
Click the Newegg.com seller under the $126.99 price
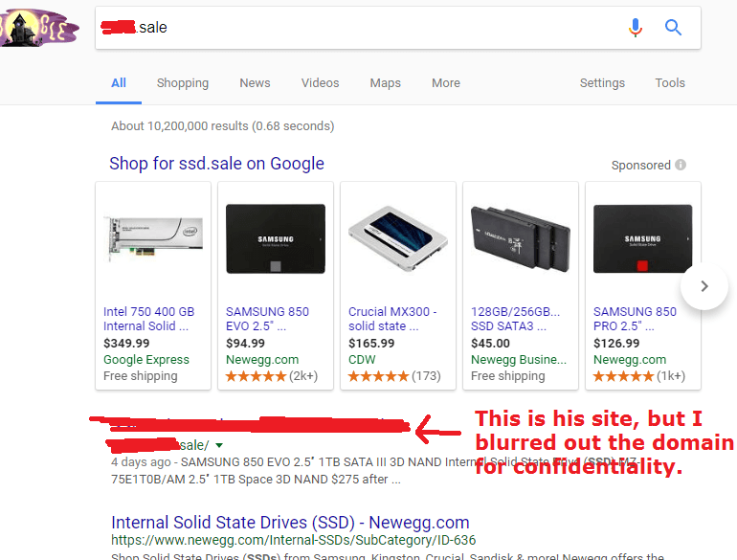click(x=630, y=360)
